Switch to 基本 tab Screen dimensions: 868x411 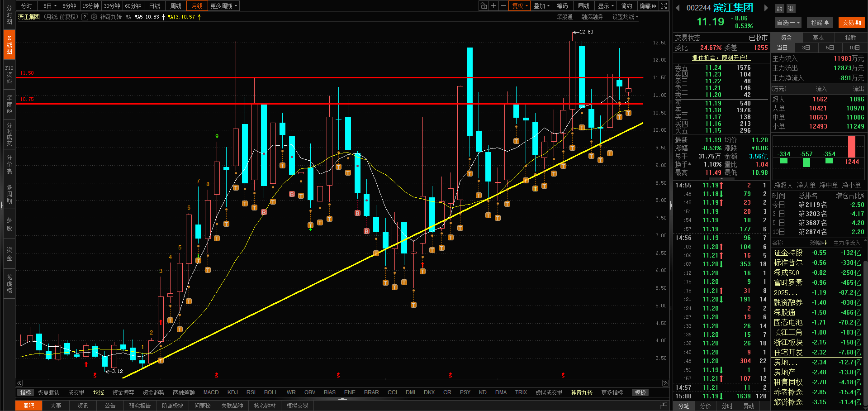point(818,38)
